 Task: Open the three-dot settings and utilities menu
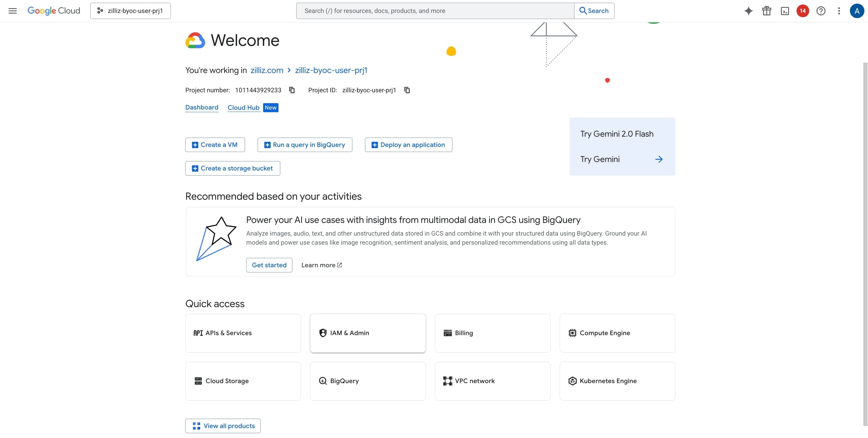pyautogui.click(x=839, y=11)
